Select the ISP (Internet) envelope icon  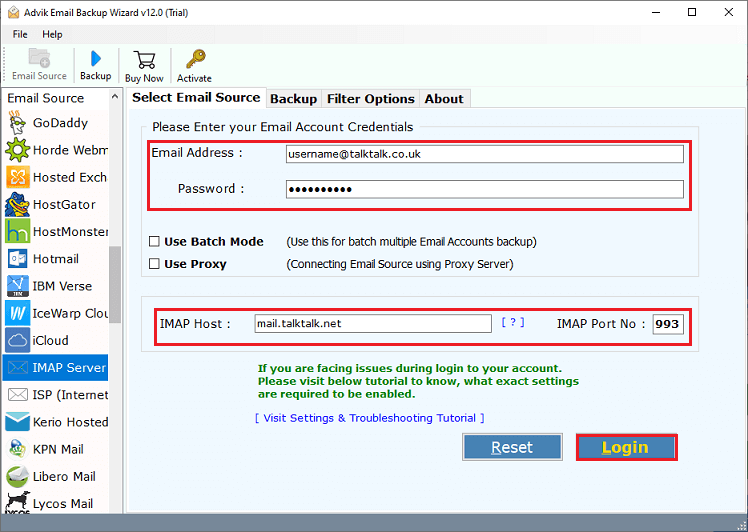coord(18,395)
